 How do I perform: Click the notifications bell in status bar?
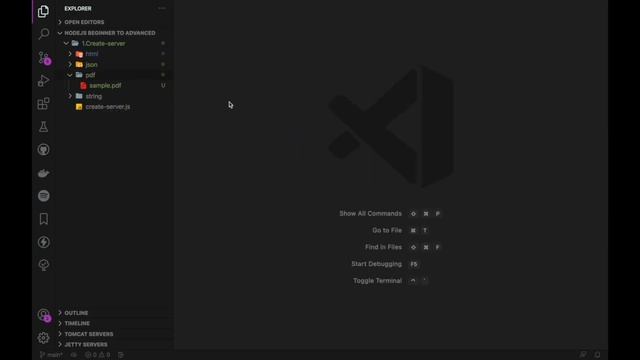(597, 355)
